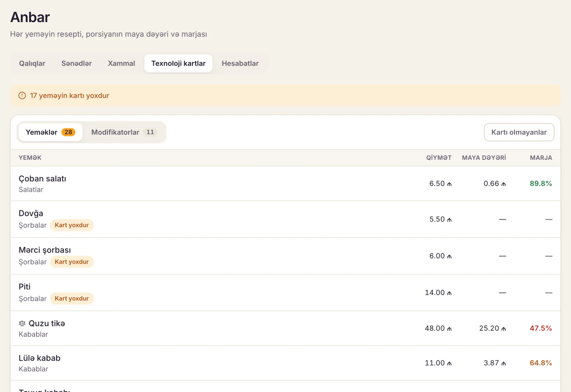Open the Lülə kabab row

click(285, 363)
